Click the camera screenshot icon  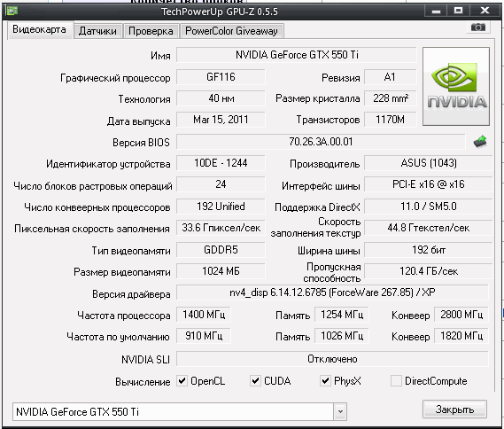click(x=478, y=27)
